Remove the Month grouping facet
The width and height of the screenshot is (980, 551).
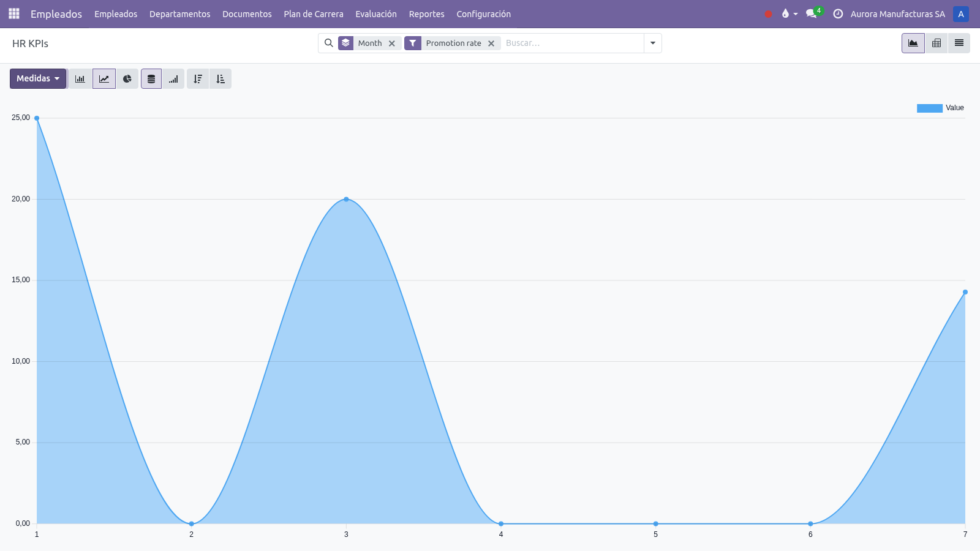tap(392, 43)
